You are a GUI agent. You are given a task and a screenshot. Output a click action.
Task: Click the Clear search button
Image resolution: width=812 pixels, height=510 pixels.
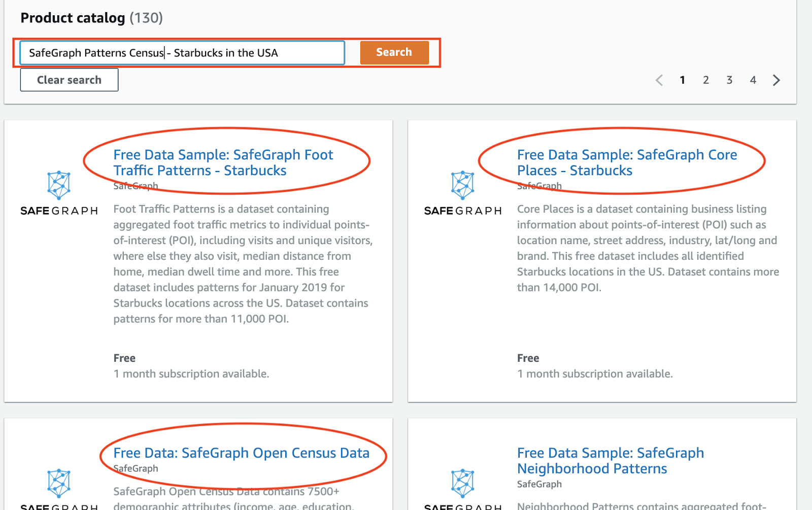tap(69, 80)
